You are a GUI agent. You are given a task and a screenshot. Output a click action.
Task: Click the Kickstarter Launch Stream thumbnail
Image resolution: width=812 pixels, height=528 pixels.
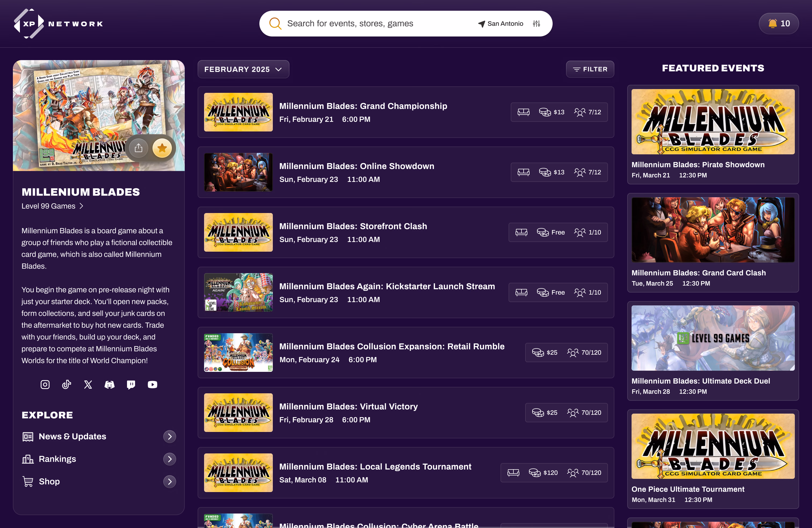pyautogui.click(x=238, y=292)
